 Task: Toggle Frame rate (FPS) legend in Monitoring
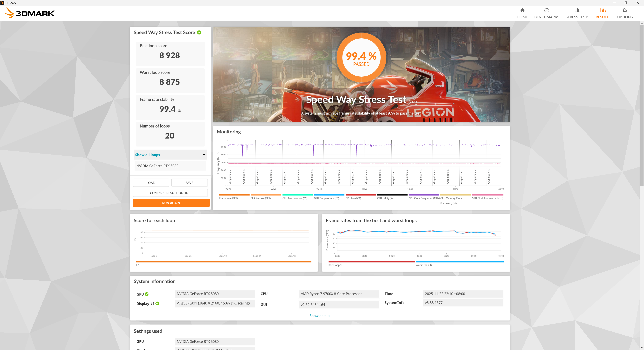(228, 198)
